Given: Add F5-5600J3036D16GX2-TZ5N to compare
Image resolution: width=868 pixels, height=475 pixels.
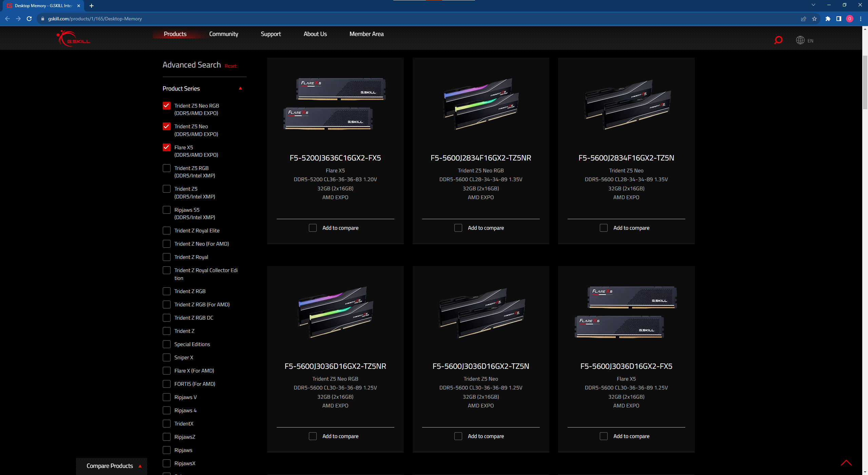Looking at the screenshot, I should coord(458,436).
